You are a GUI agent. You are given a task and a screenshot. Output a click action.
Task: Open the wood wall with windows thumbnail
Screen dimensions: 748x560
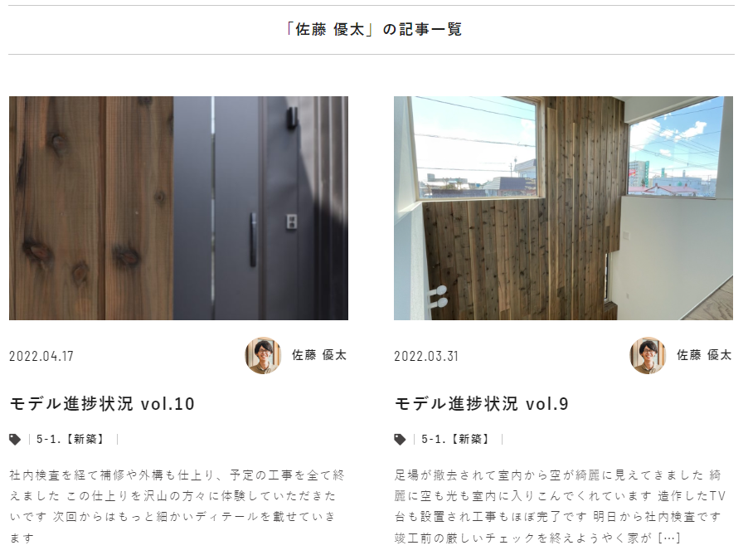click(x=563, y=208)
